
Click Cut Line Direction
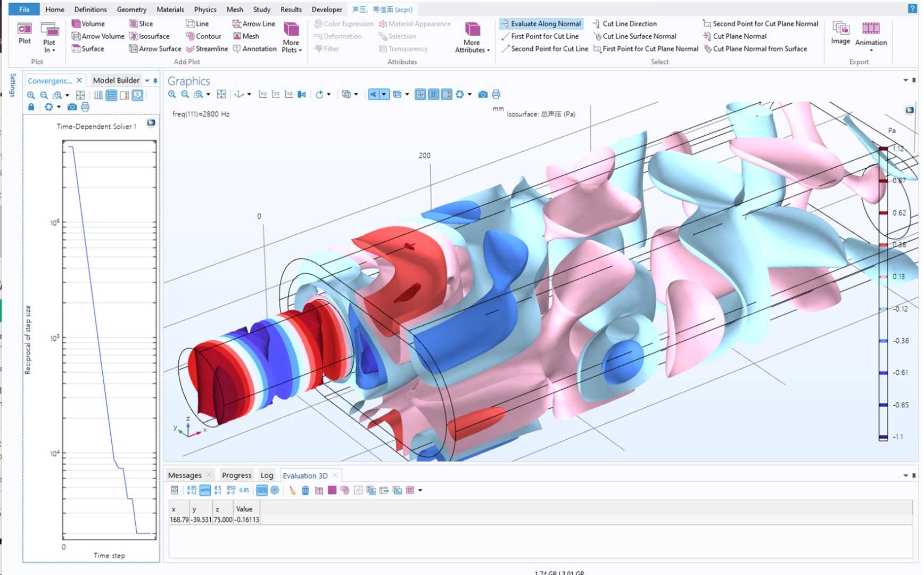click(x=624, y=23)
